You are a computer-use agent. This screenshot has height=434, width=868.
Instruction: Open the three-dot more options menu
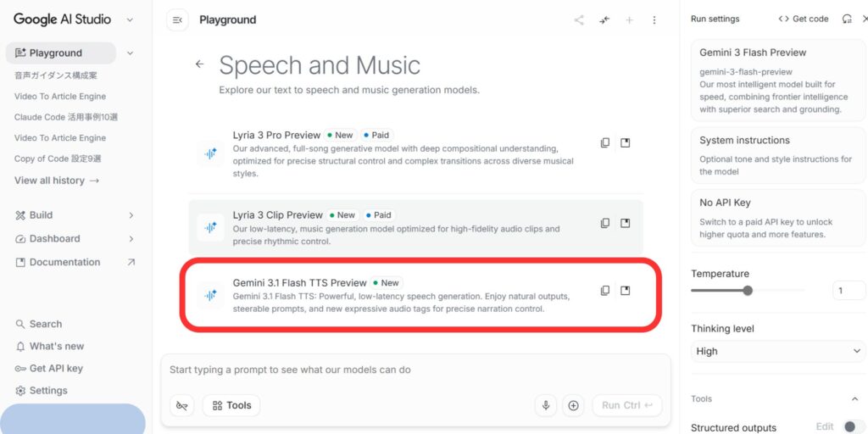point(654,20)
